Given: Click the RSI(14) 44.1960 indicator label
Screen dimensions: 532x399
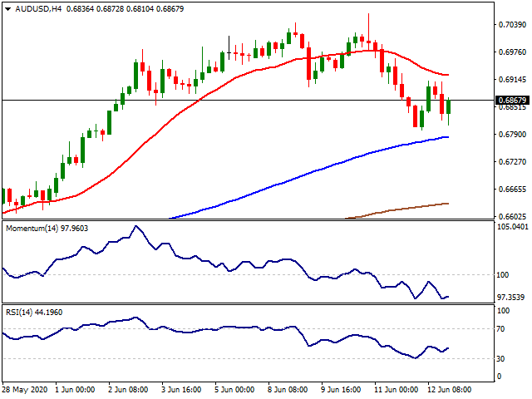Looking at the screenshot, I should pos(34,313).
